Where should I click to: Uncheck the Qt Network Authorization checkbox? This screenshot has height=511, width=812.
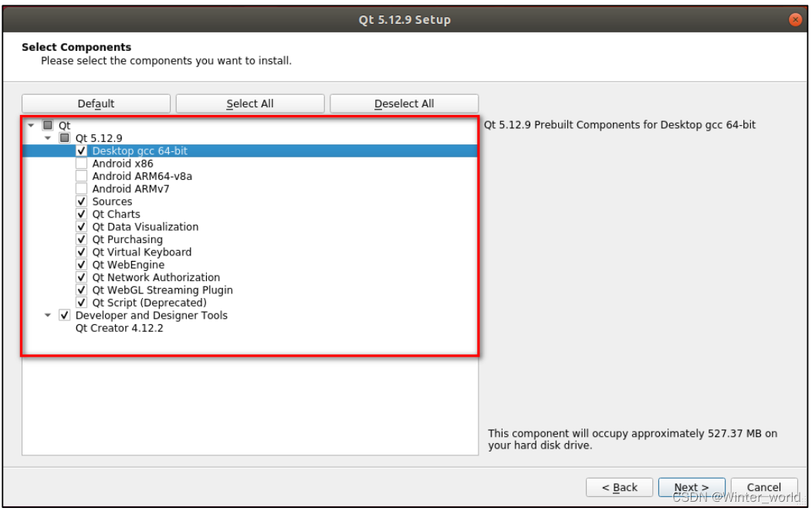click(81, 278)
